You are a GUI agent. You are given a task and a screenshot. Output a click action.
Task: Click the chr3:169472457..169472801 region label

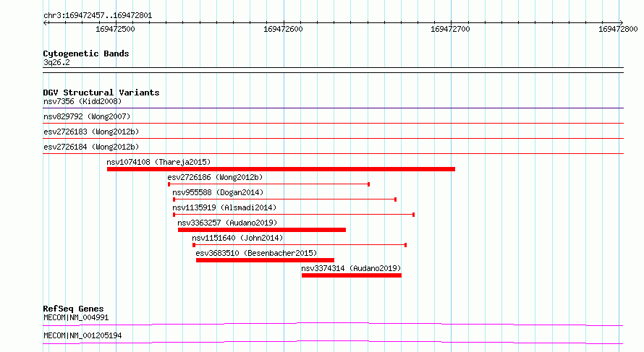tap(98, 15)
